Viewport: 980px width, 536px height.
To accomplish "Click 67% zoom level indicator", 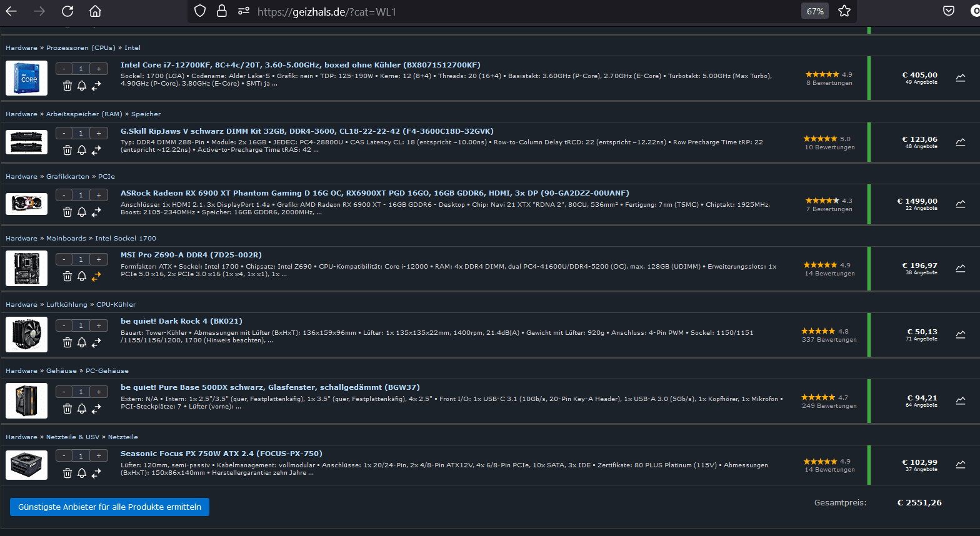I will [815, 11].
